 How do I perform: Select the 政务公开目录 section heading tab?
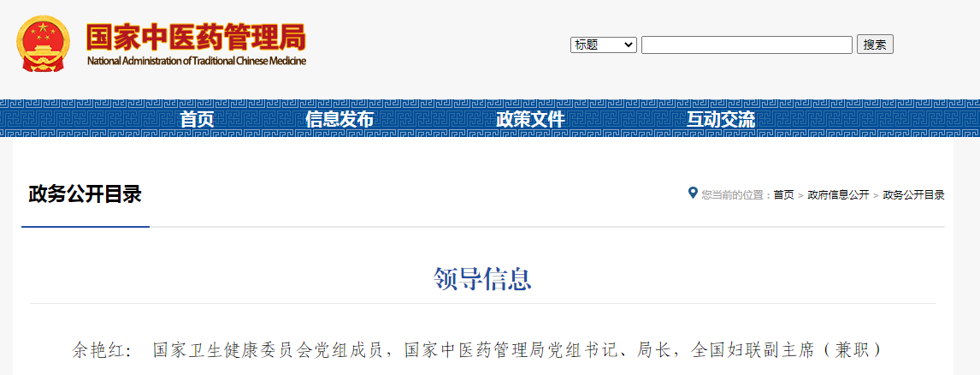[85, 194]
